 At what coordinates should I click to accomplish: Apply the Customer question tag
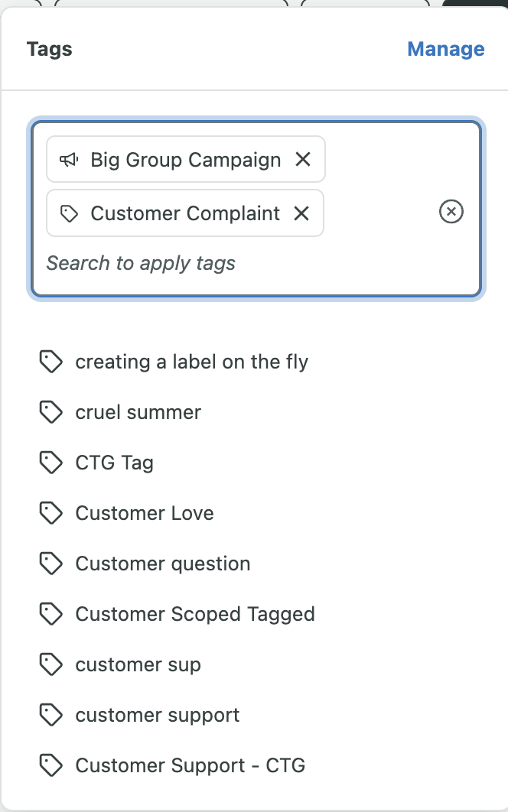(x=254, y=564)
